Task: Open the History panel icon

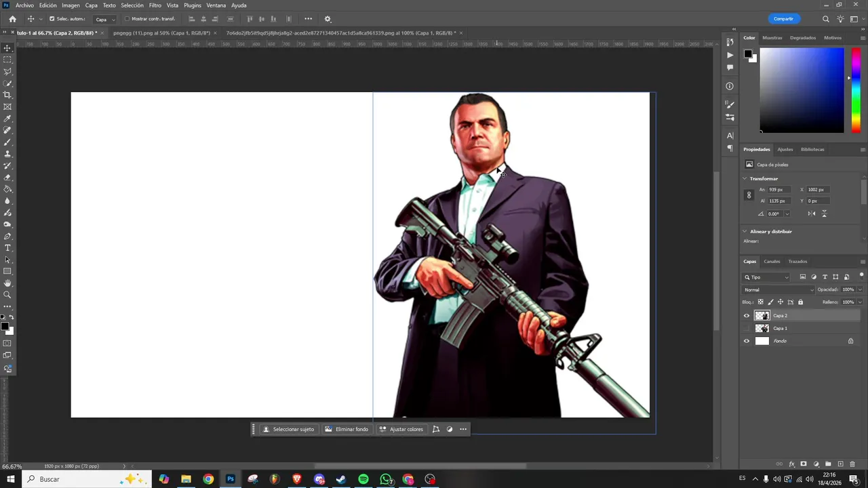Action: point(730,42)
